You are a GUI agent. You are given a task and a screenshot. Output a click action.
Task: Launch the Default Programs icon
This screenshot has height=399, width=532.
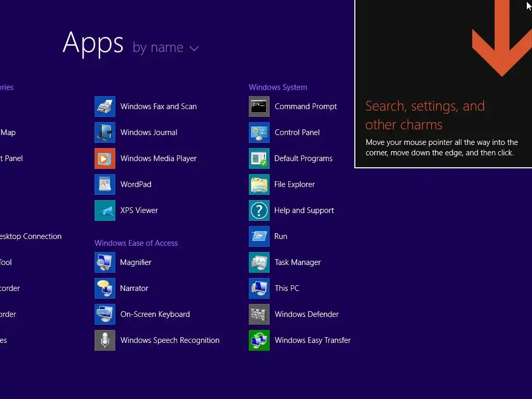click(x=259, y=158)
